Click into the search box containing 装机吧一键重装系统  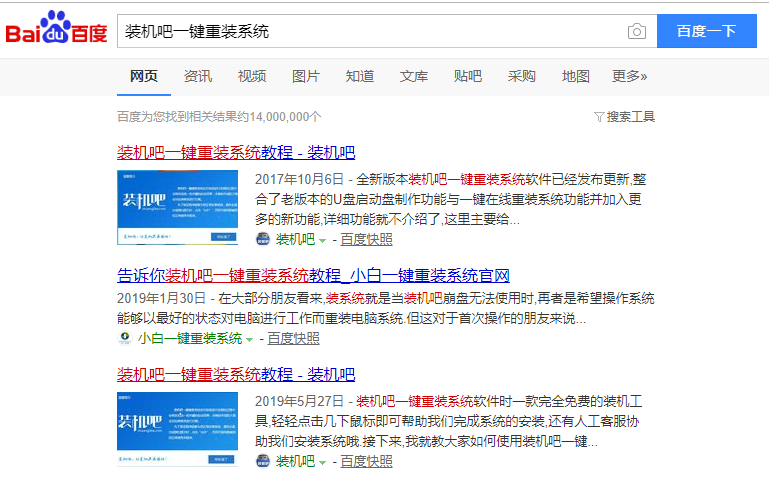[370, 31]
